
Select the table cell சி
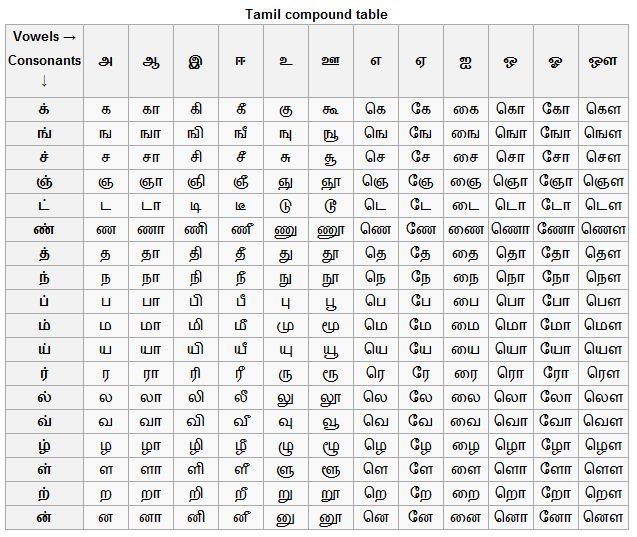click(195, 157)
